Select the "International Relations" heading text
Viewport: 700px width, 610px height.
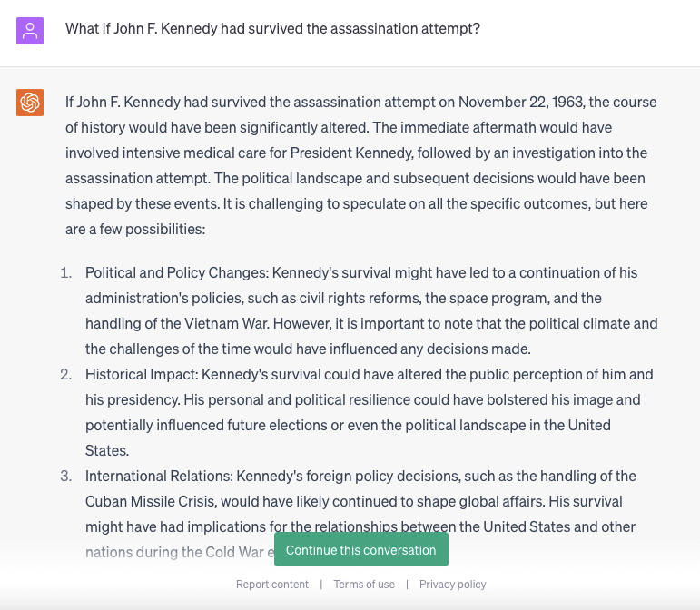159,477
